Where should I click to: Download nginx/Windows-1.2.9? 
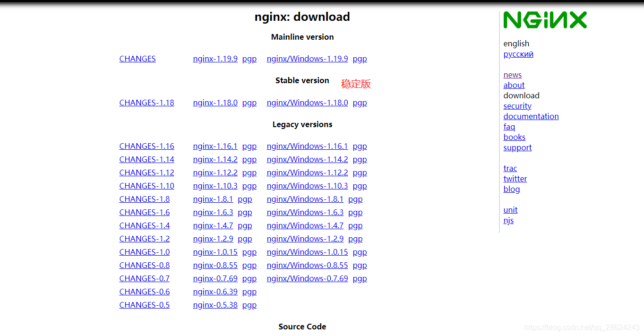[305, 239]
